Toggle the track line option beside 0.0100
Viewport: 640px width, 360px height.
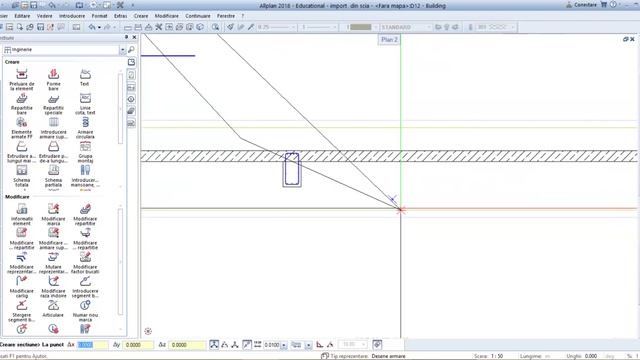pos(247,345)
